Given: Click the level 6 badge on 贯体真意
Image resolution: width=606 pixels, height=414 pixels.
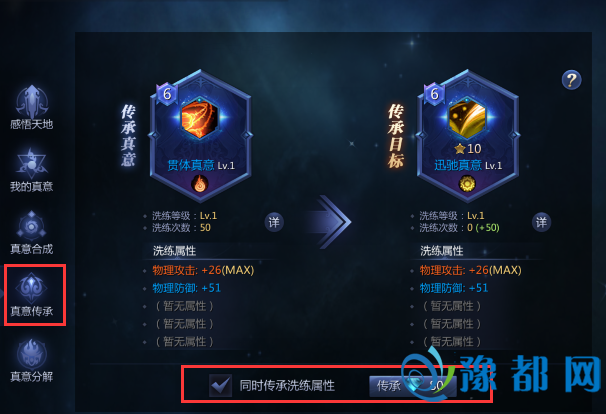Looking at the screenshot, I should [167, 94].
